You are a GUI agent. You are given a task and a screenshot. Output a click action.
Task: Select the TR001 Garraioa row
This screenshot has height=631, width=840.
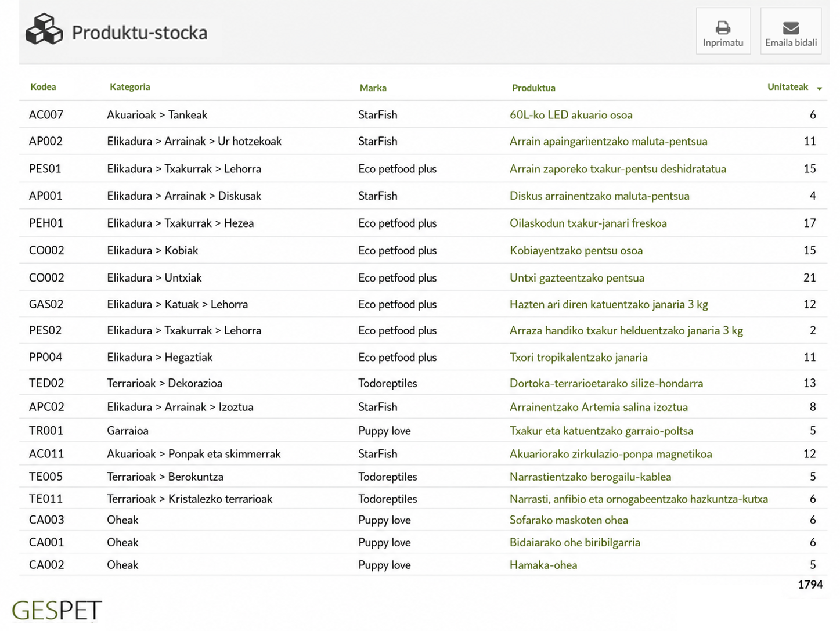coord(423,431)
